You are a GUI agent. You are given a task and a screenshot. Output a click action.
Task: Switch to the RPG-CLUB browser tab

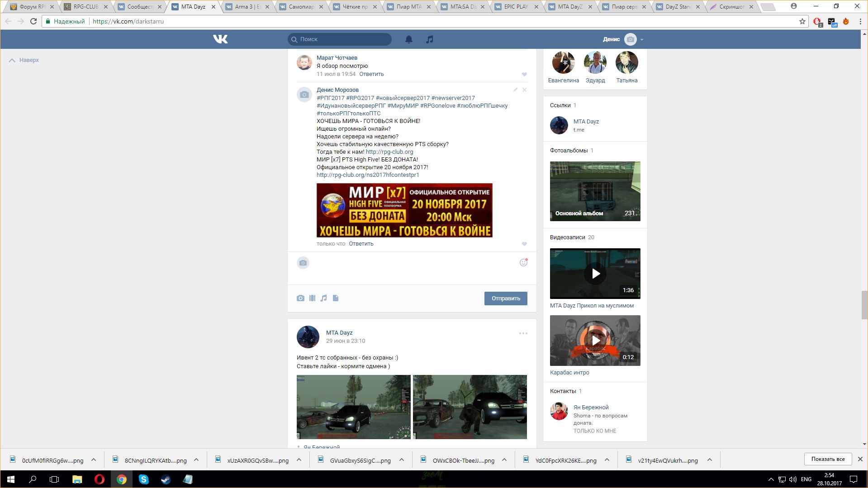pos(85,7)
